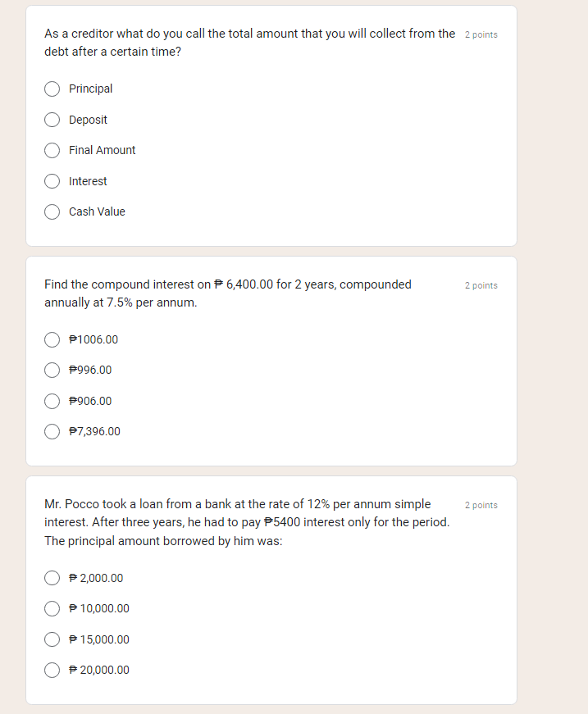
Task: Pick ₱ 10,000.00 for Mr. Pocco's loan question
Action: click(52, 608)
